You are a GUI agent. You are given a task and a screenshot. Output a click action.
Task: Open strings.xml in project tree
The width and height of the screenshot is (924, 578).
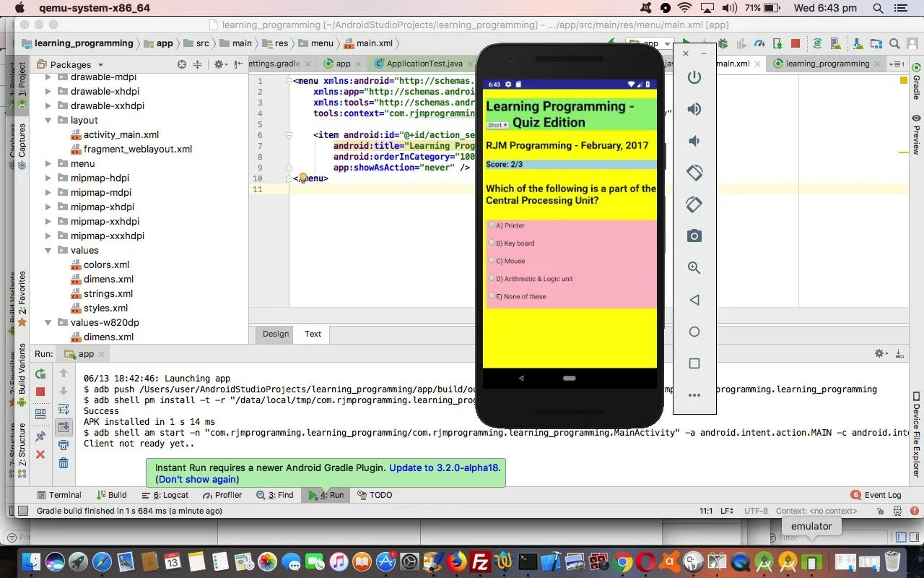pos(102,293)
